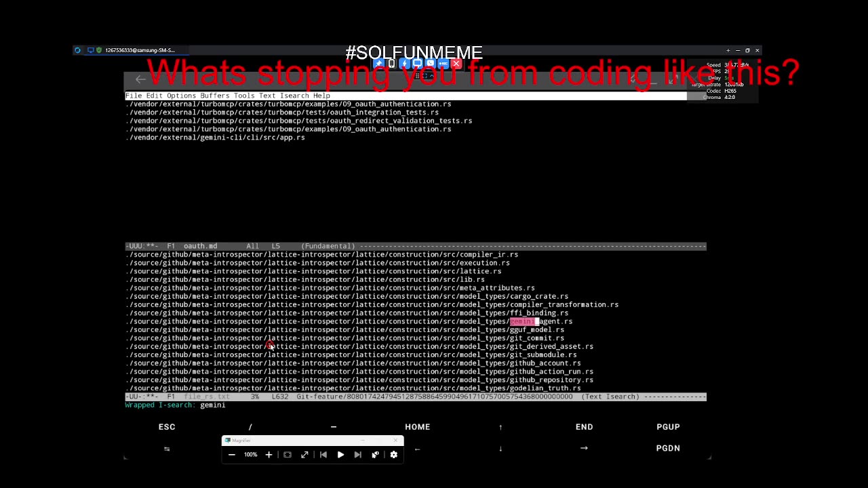Click the oauth_redirect_validation_tests.rs path line
868x488 pixels.
tap(298, 121)
